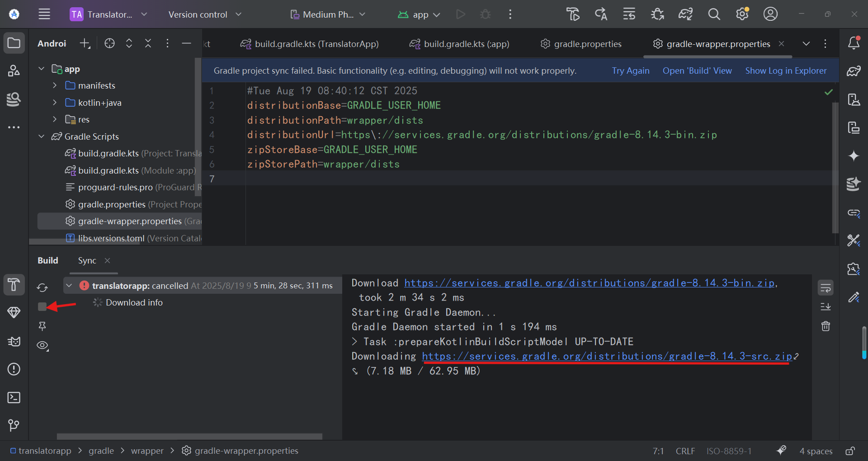Click the Try Again link
This screenshot has width=868, height=461.
click(x=631, y=71)
